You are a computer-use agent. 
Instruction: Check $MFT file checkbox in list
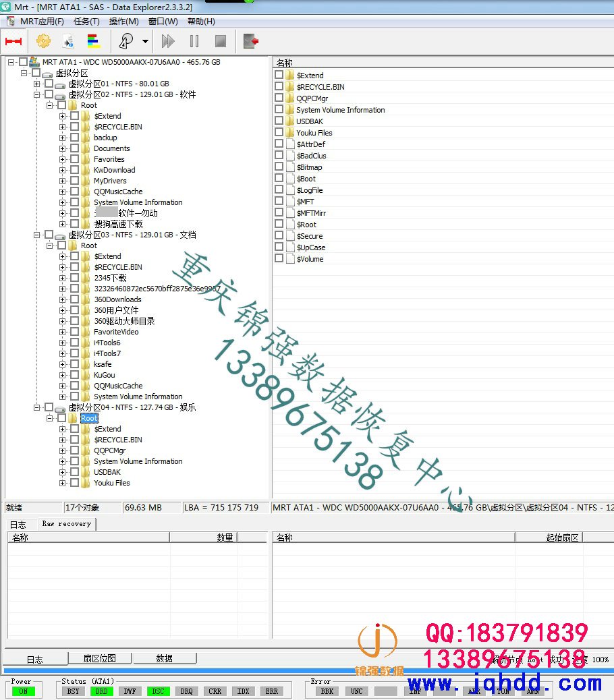coord(279,201)
